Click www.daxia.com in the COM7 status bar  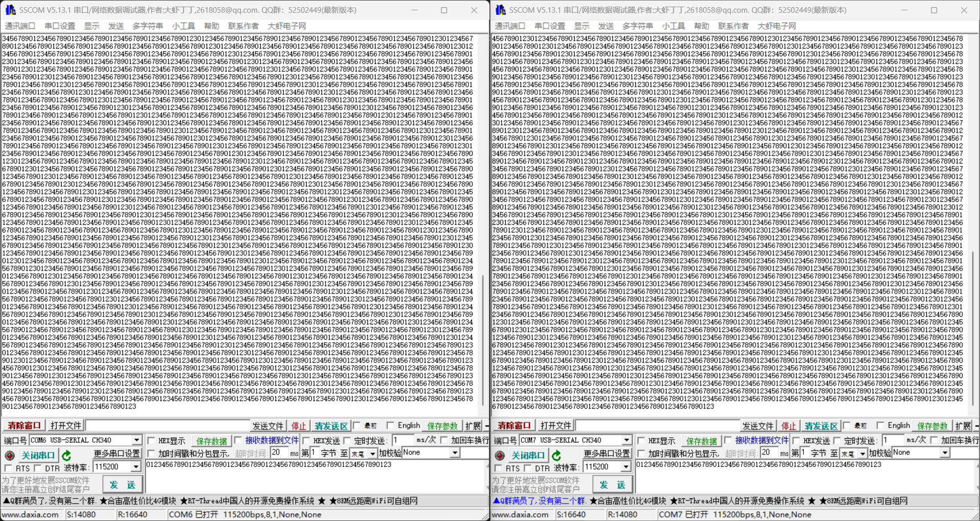520,514
